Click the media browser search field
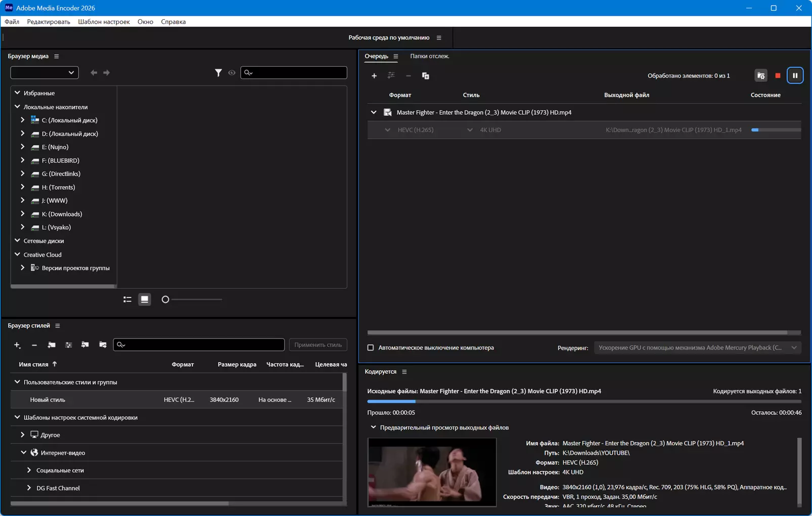Viewport: 812px width, 516px height. click(x=294, y=73)
